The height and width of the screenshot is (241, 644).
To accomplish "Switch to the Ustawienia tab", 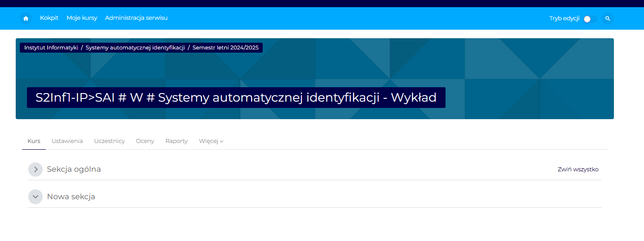I will point(67,141).
